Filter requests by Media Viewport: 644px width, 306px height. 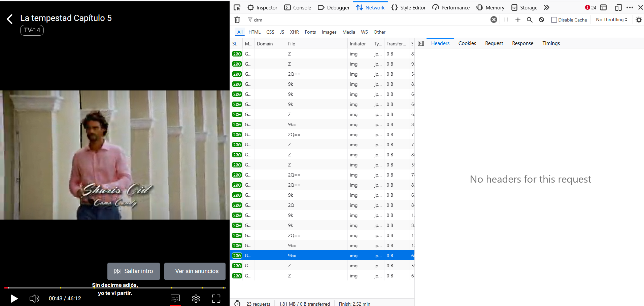point(349,32)
